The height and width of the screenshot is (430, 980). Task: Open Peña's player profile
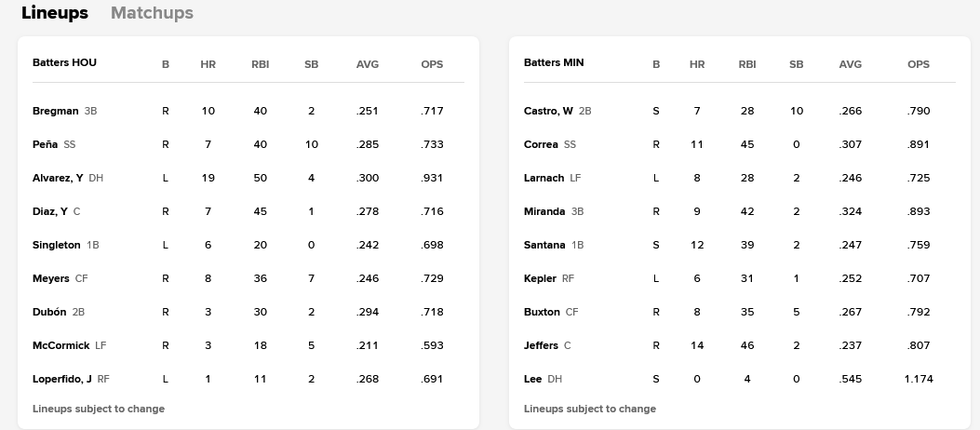[45, 144]
